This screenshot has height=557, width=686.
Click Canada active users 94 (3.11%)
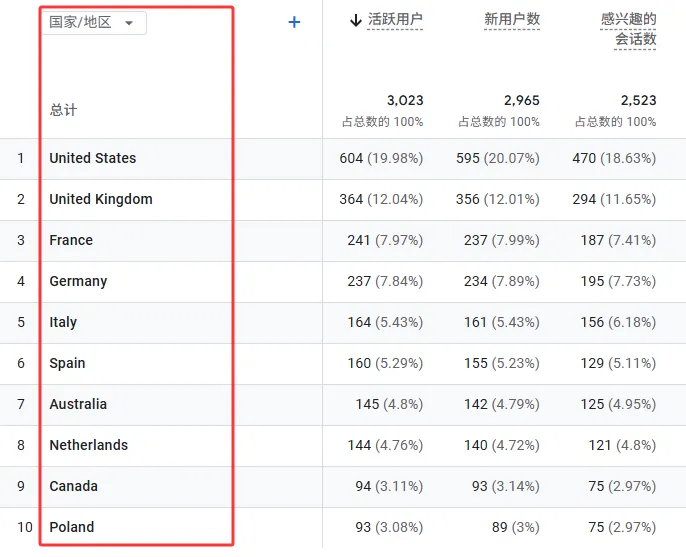pyautogui.click(x=389, y=487)
